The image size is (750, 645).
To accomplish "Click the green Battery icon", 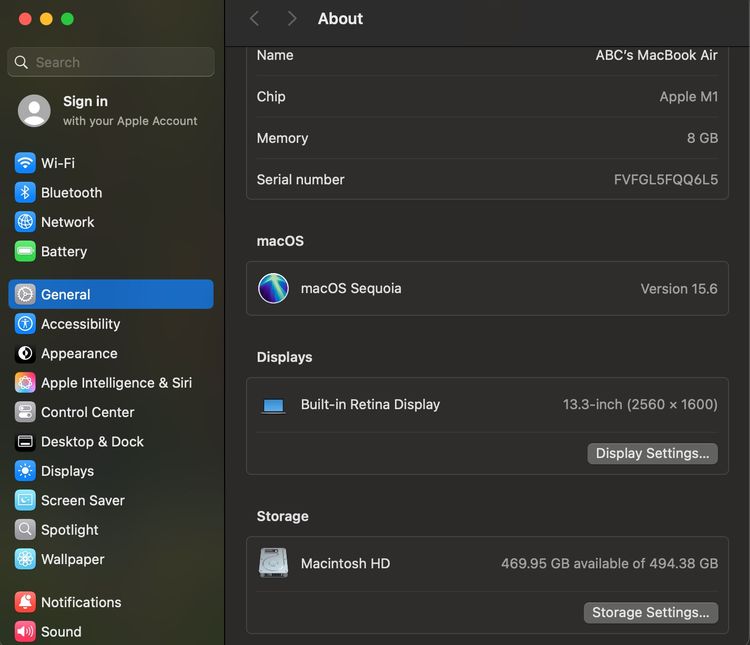I will 25,251.
